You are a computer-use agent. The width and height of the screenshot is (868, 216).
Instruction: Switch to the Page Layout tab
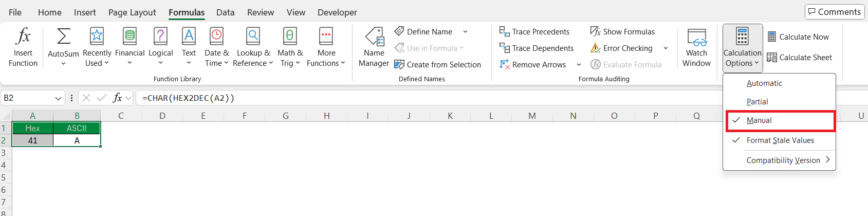coord(132,12)
